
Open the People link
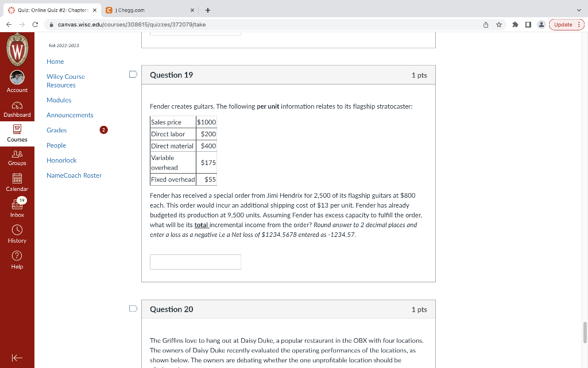[56, 145]
